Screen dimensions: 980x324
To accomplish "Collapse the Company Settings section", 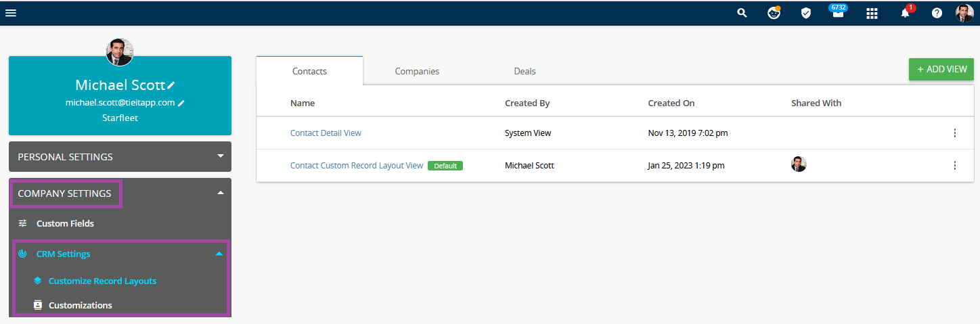I will (x=120, y=193).
